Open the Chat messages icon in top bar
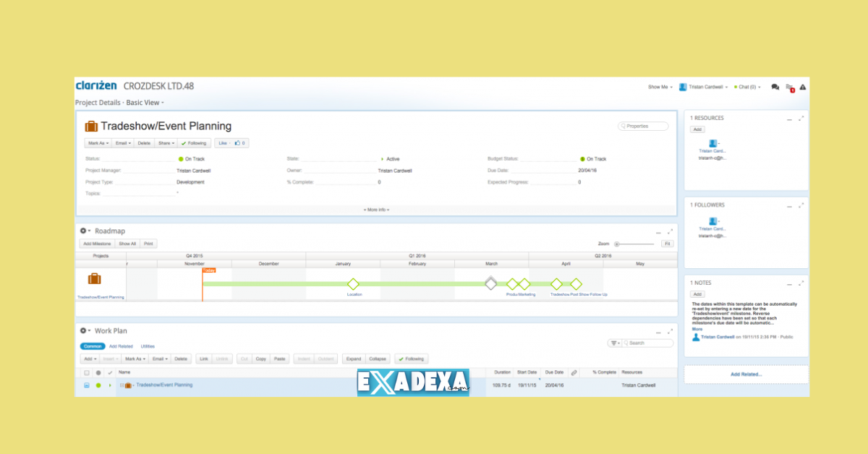Image resolution: width=868 pixels, height=454 pixels. point(775,87)
